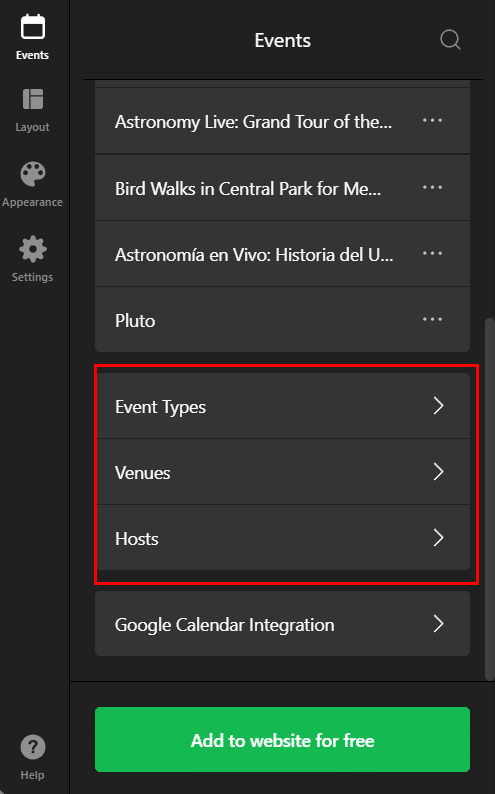Expand the Venues section chevron

coord(438,471)
